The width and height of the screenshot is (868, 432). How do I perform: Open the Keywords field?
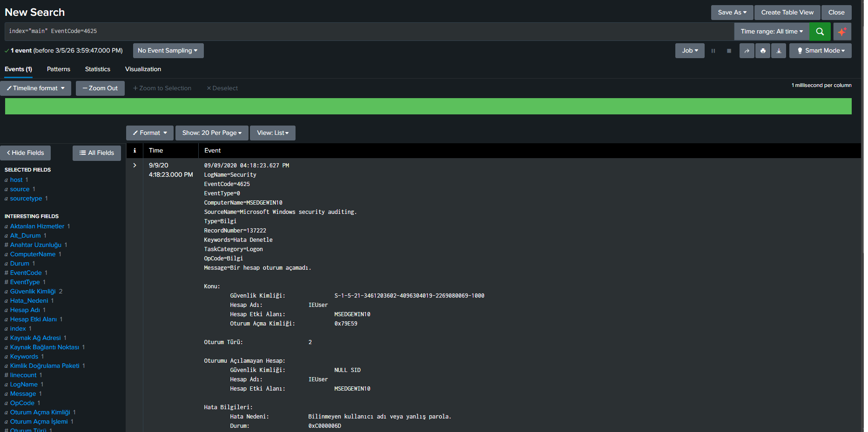pyautogui.click(x=24, y=357)
